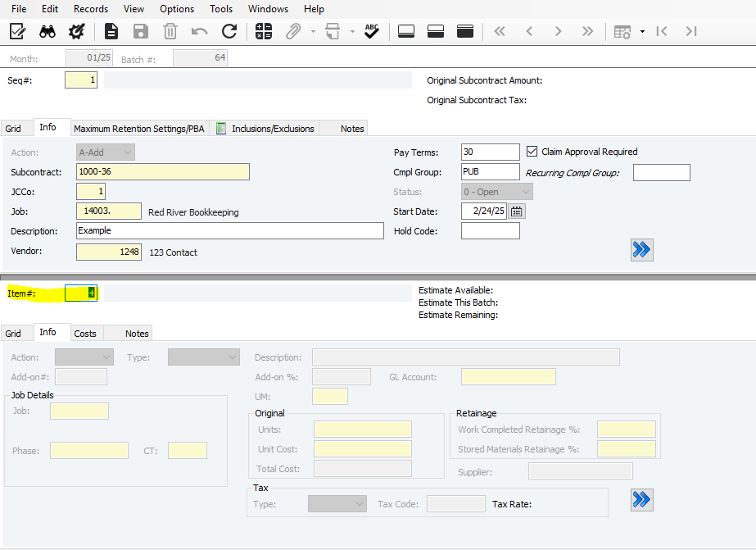Open the dropdown arrow next to the grid settings icon
This screenshot has width=756, height=550.
click(642, 32)
